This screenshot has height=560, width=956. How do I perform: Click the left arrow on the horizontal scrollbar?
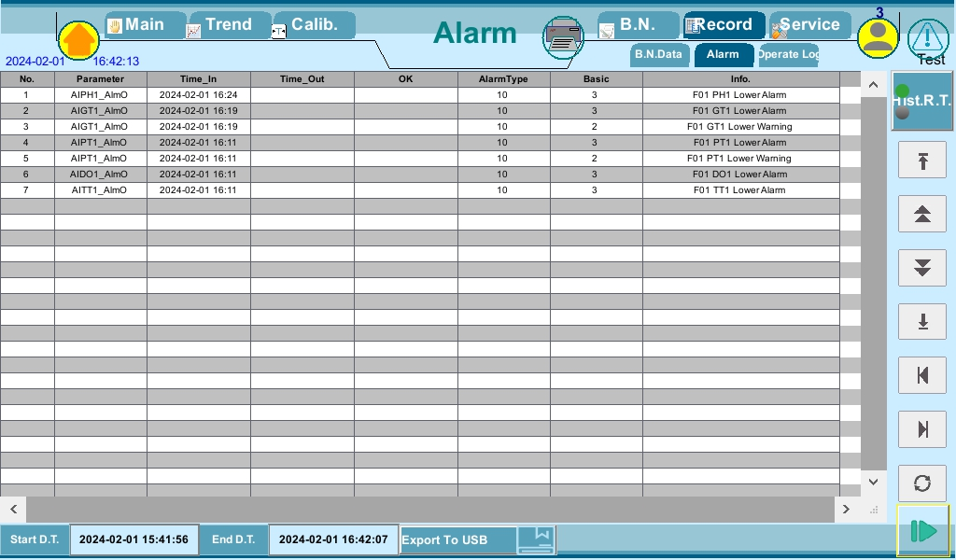[x=13, y=510]
